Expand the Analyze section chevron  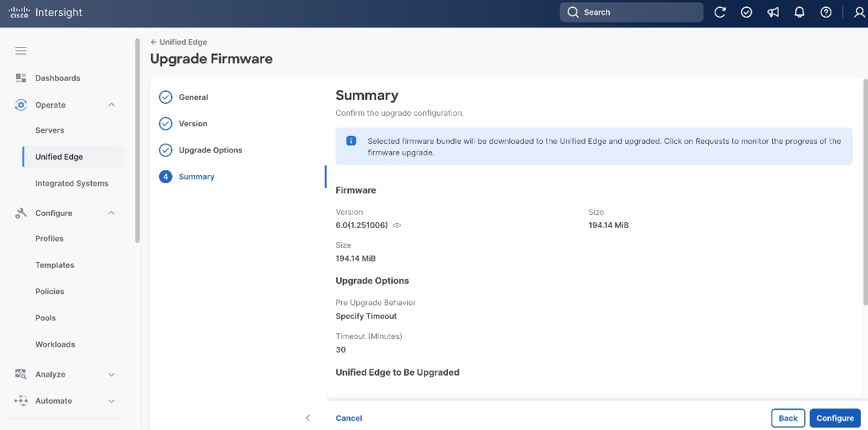tap(111, 375)
